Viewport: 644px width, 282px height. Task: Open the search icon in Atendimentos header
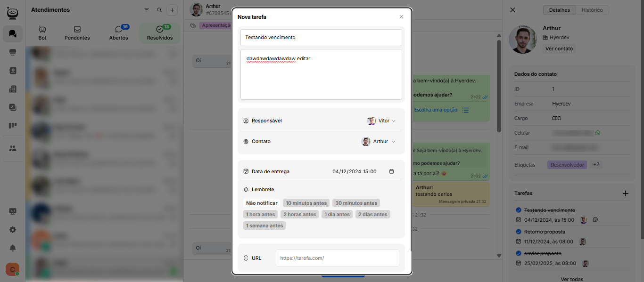[159, 10]
